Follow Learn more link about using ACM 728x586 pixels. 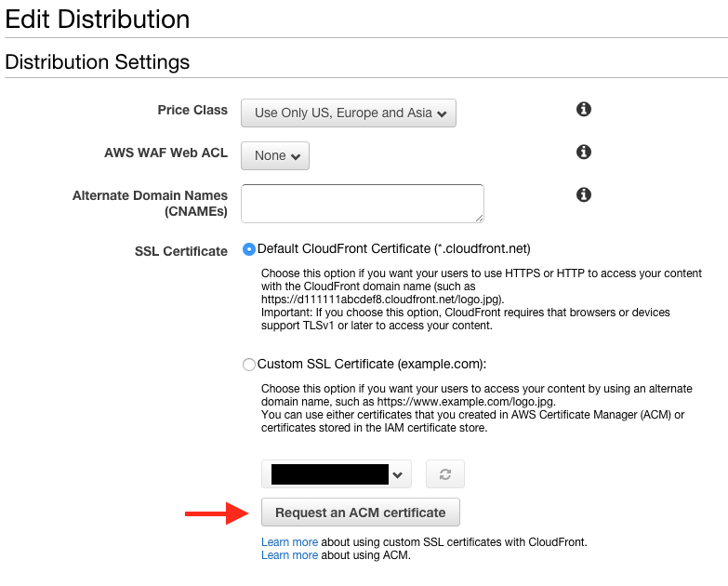[289, 555]
